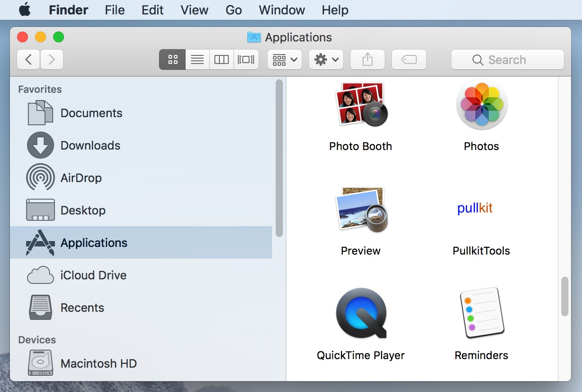The image size is (582, 392).
Task: Close the Applications Finder window
Action: coord(23,37)
